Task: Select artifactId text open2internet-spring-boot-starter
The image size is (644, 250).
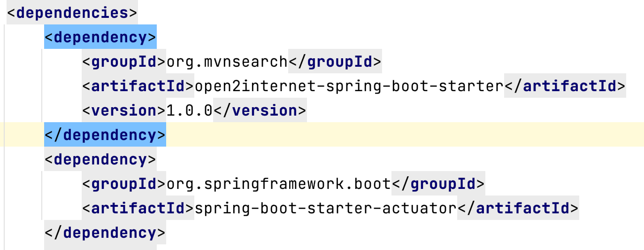Action: point(349,86)
